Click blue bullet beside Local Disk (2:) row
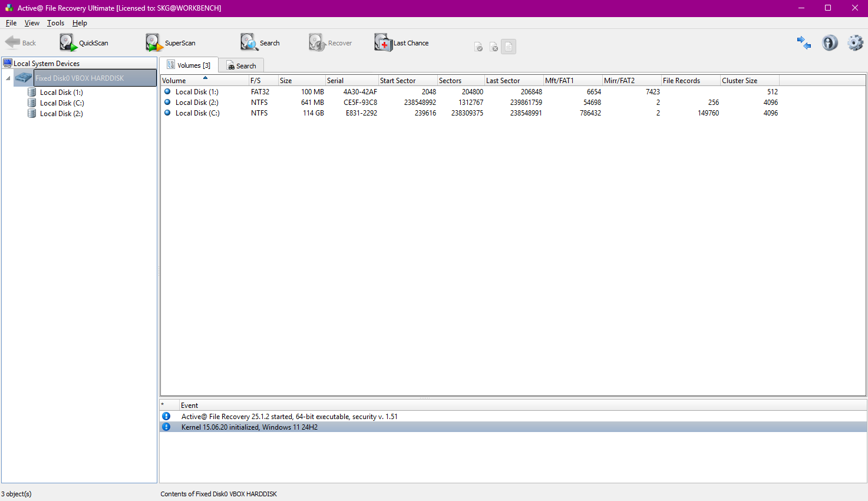Screen dimensions: 868x501 point(167,102)
